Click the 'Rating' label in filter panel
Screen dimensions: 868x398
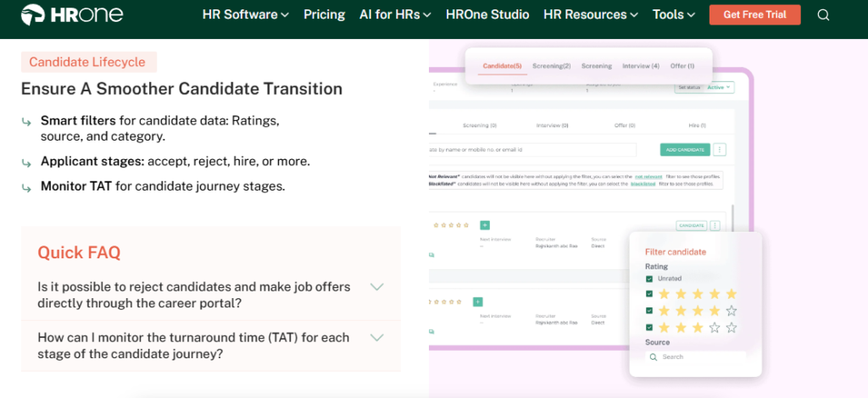click(x=657, y=267)
